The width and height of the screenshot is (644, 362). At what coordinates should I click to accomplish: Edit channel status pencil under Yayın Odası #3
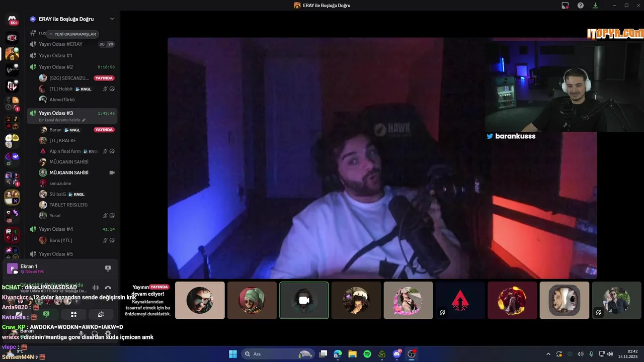(x=84, y=120)
